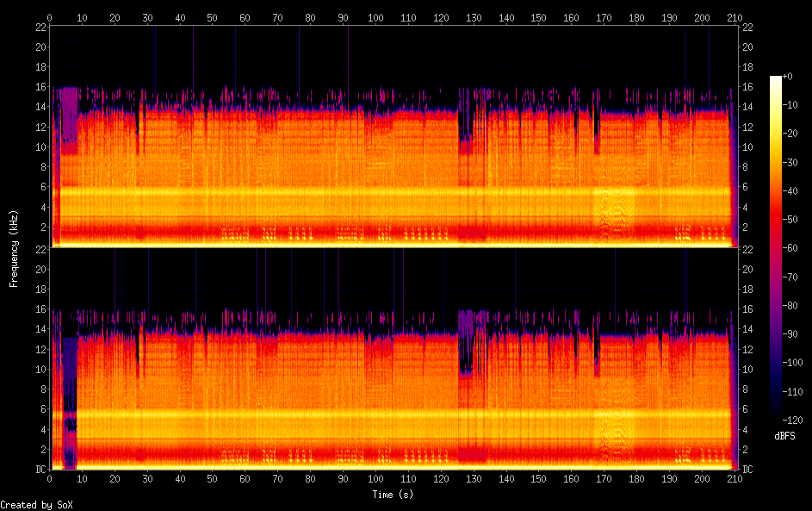812x511 pixels.
Task: Click the 100 tick on the bottom time axis
Action: click(x=376, y=478)
